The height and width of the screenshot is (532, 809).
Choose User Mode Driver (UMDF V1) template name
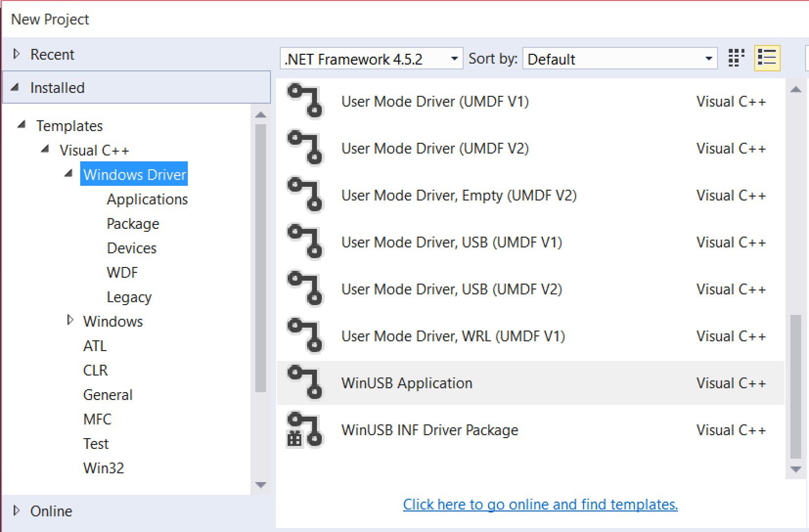[435, 101]
